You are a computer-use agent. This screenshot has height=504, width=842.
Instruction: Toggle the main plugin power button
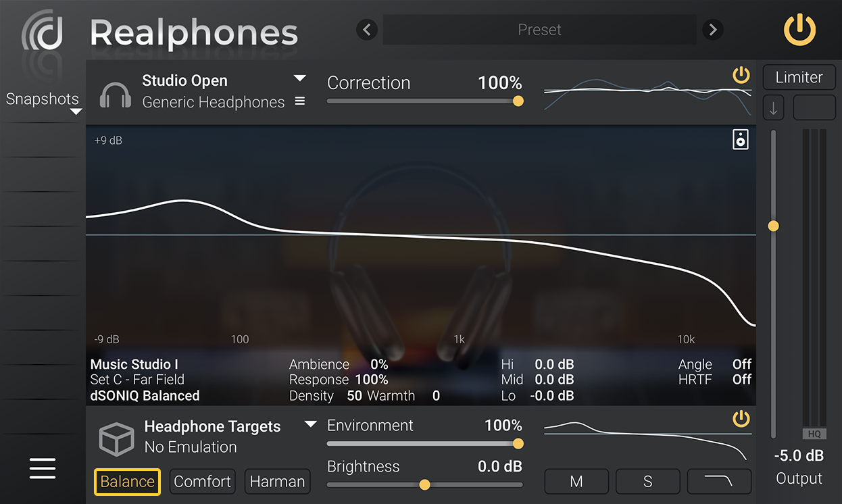[799, 30]
